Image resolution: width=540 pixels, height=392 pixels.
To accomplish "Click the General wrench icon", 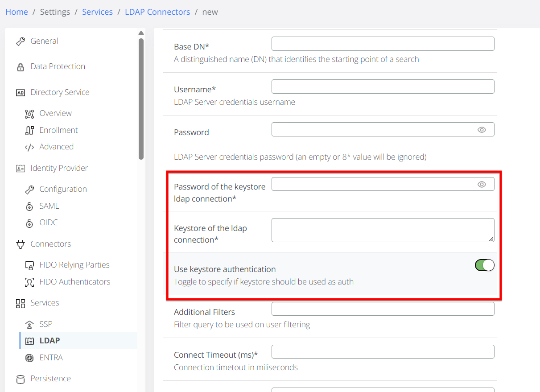I will point(21,41).
